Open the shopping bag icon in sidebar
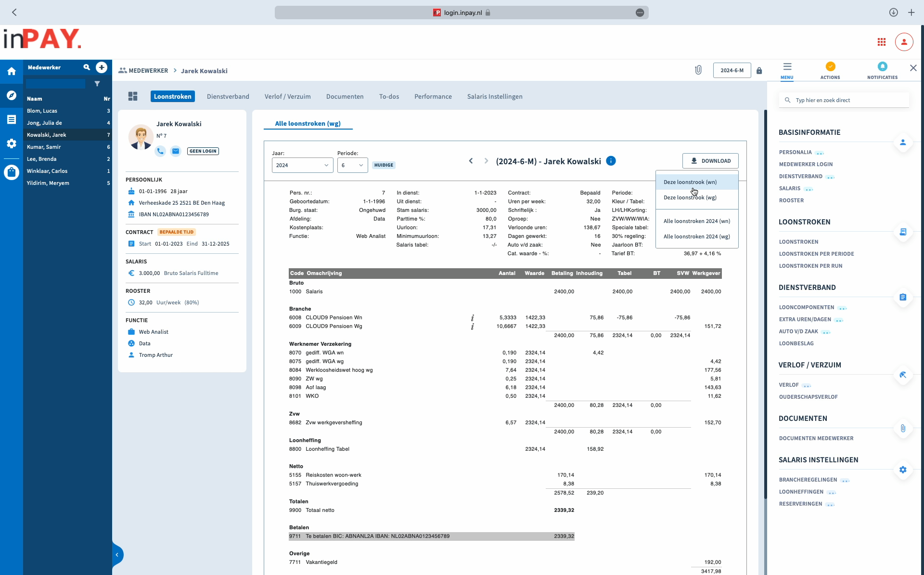Screen dimensions: 924x575 (12, 172)
